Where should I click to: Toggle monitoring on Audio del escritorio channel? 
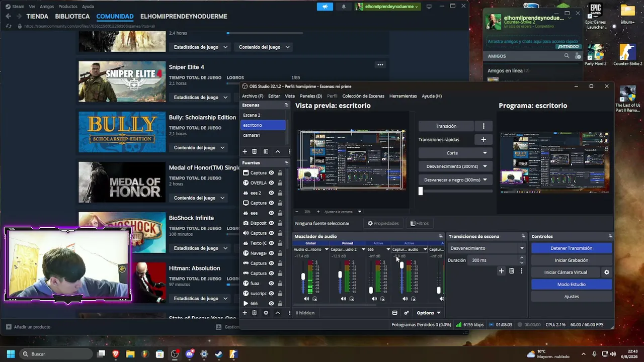pos(315,299)
